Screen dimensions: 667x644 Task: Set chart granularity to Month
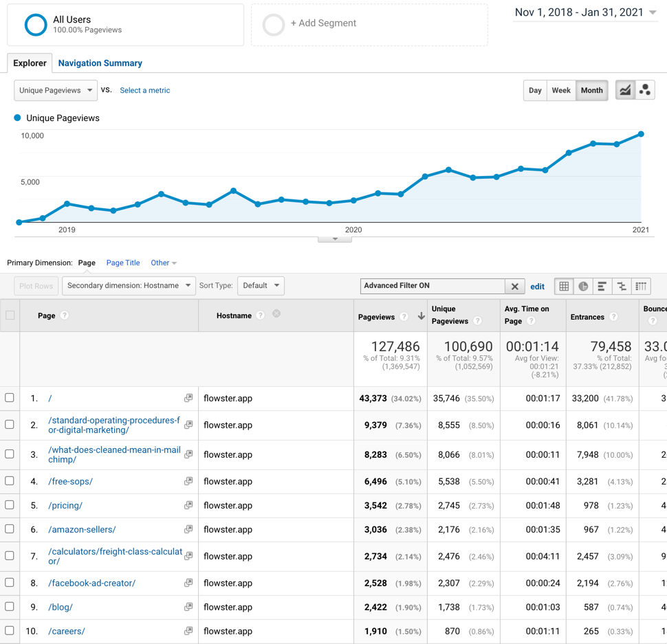592,90
